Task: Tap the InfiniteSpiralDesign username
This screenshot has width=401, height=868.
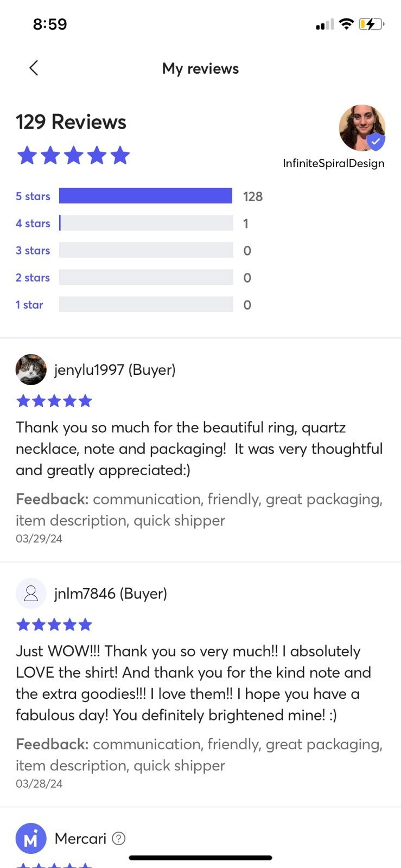Action: pyautogui.click(x=333, y=163)
